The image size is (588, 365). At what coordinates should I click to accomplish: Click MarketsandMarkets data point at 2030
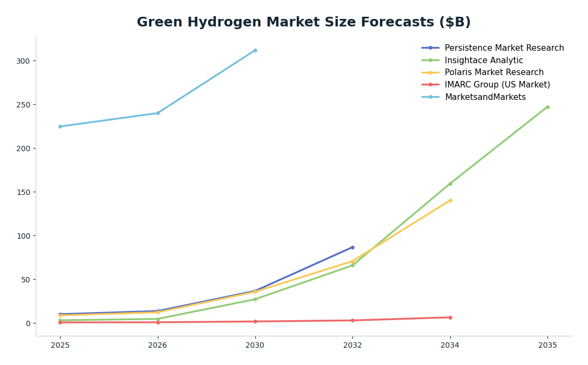tap(255, 50)
